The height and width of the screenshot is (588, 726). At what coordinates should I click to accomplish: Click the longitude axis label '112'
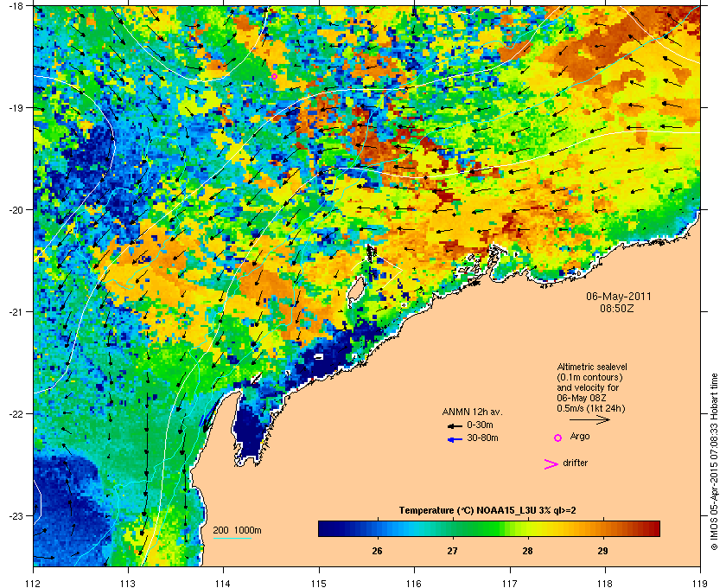click(x=34, y=584)
